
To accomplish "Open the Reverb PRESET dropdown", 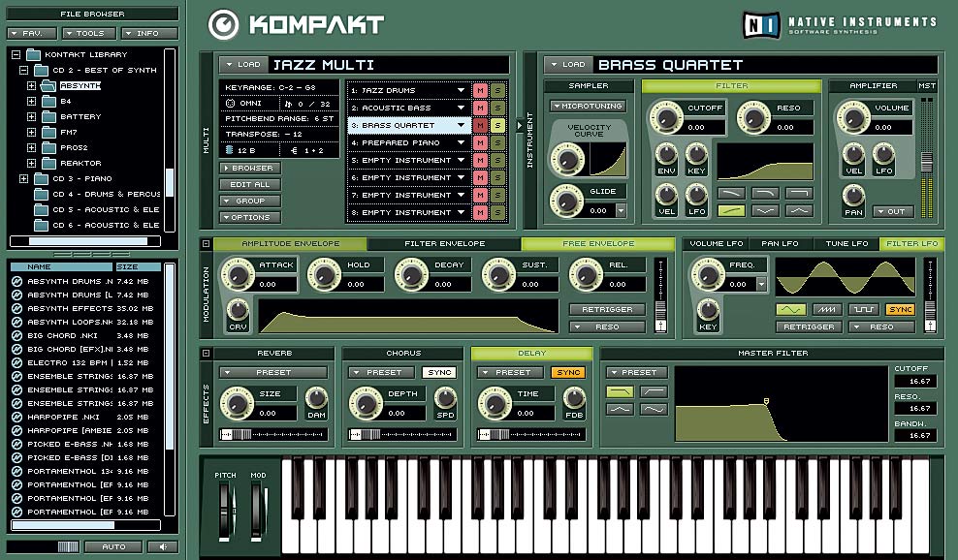I will point(273,372).
